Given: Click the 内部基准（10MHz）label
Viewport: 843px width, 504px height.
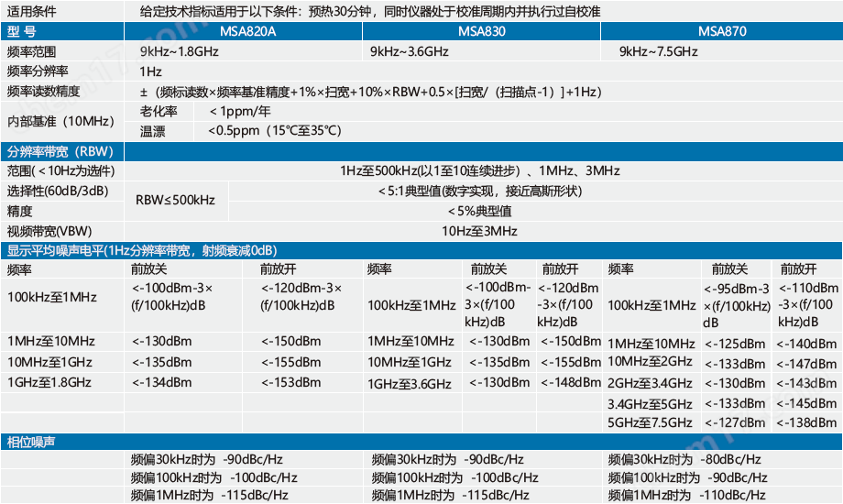Looking at the screenshot, I should [60, 122].
